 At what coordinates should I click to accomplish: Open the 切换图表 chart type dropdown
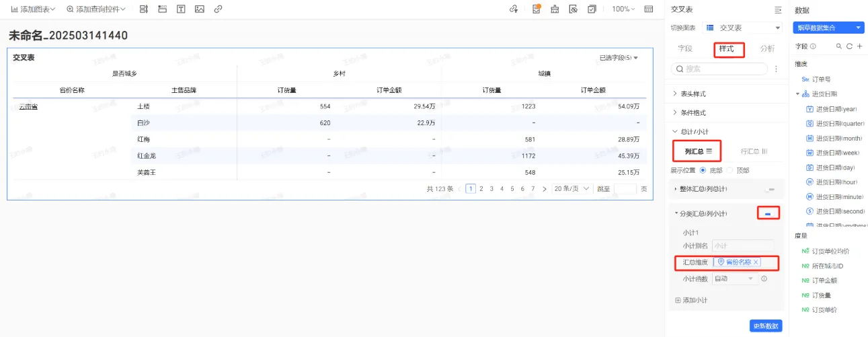pyautogui.click(x=742, y=28)
